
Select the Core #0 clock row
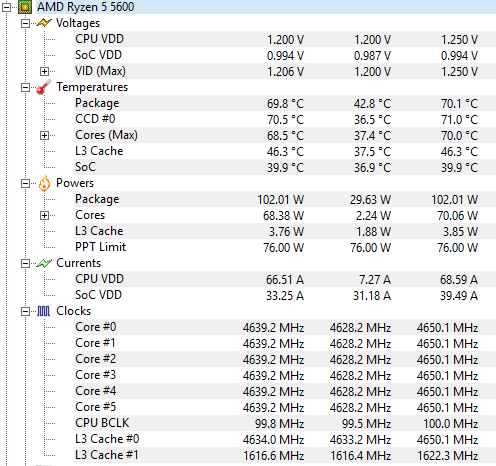[x=285, y=327]
